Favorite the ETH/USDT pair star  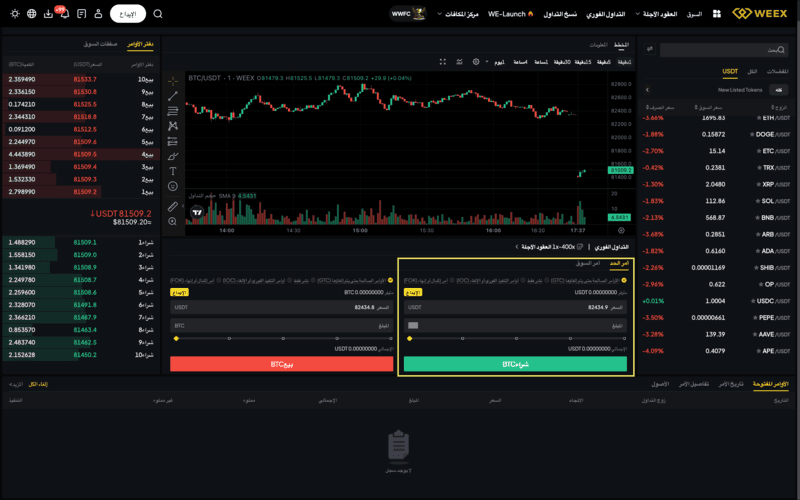point(759,118)
